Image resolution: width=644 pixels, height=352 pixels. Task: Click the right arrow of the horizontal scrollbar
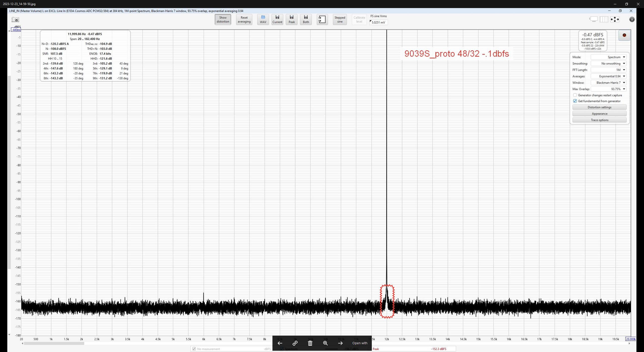tap(629, 343)
